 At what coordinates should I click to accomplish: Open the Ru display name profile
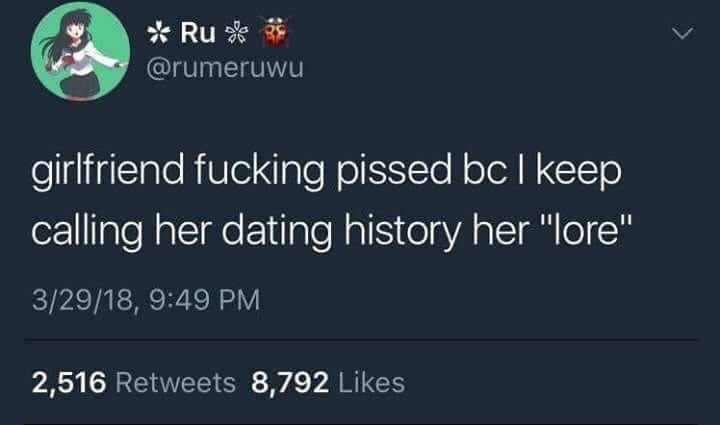point(198,33)
